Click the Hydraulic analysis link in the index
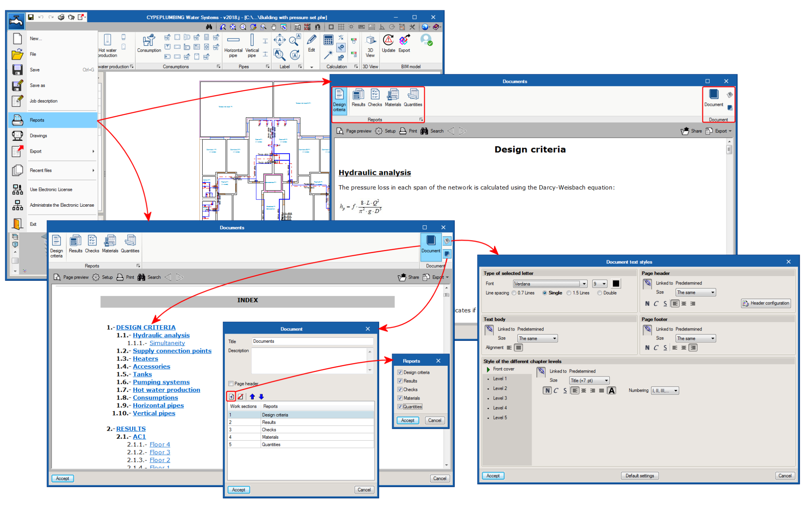The width and height of the screenshot is (812, 505). click(161, 335)
